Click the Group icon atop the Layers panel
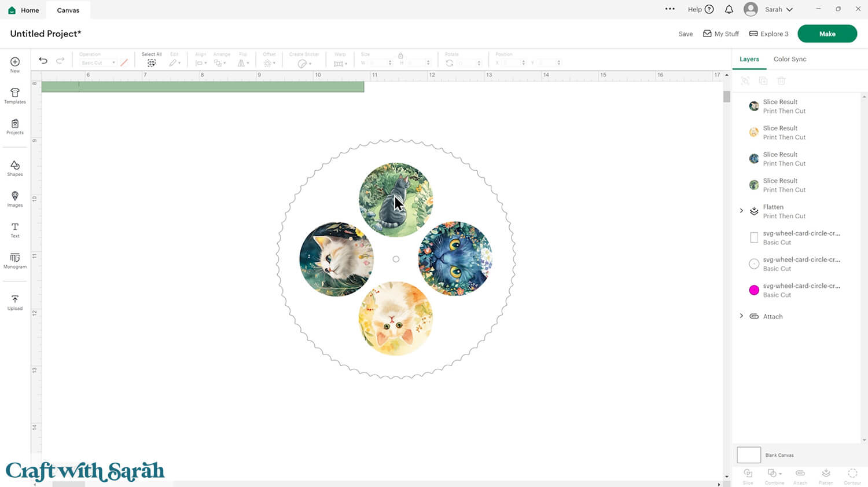 click(745, 81)
